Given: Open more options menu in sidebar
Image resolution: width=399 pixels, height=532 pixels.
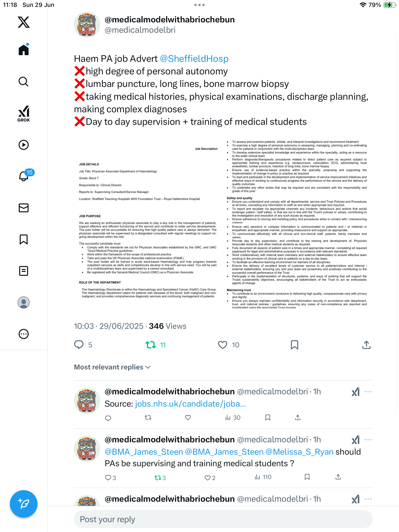Looking at the screenshot, I should click(24, 334).
